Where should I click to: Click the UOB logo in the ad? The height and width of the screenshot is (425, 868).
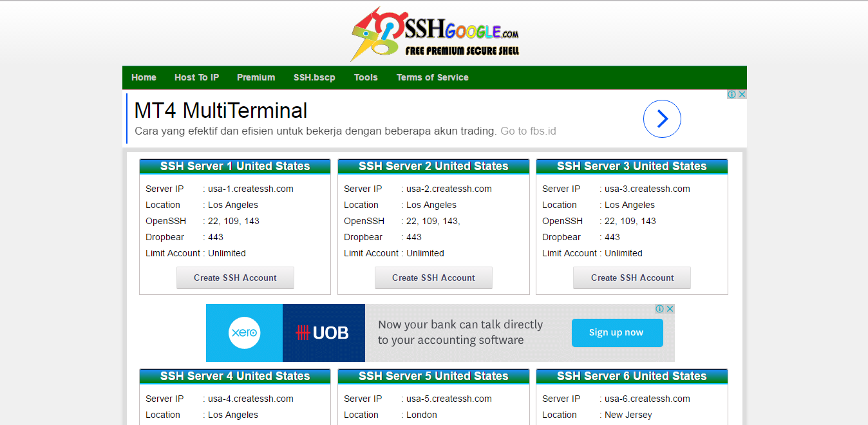[322, 333]
